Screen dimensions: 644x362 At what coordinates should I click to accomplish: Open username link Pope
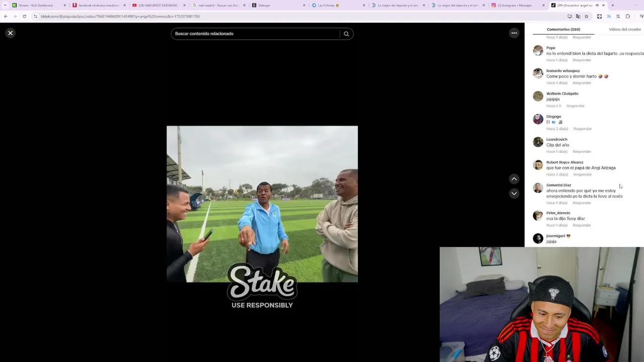coord(551,48)
